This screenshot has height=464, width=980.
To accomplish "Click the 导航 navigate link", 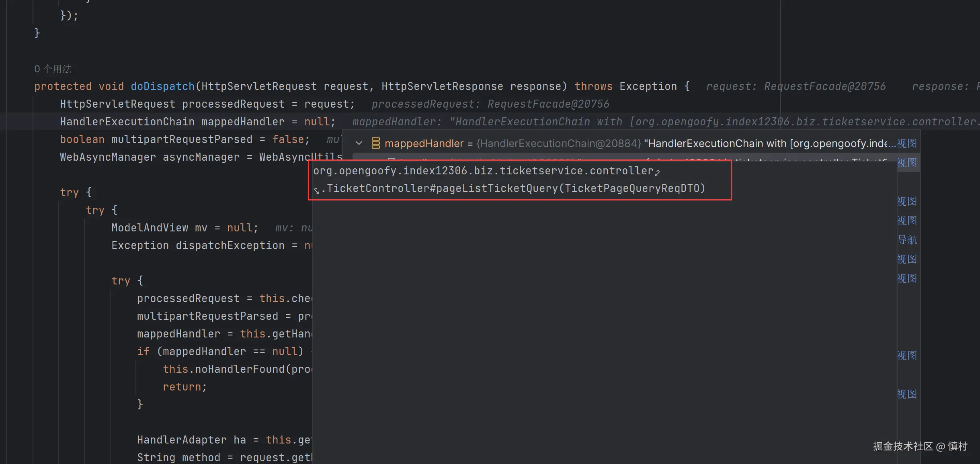I will pyautogui.click(x=907, y=240).
